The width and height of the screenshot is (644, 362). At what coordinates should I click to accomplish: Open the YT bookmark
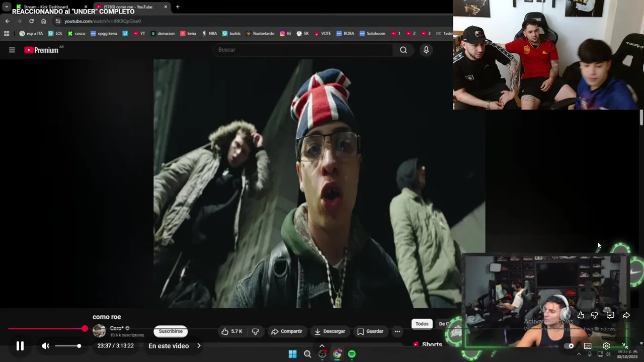click(139, 34)
